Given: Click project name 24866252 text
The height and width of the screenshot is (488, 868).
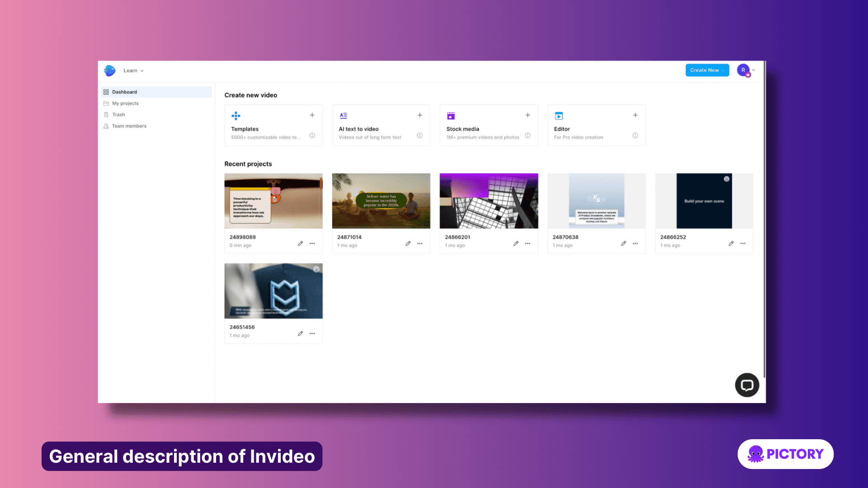Looking at the screenshot, I should pyautogui.click(x=673, y=237).
